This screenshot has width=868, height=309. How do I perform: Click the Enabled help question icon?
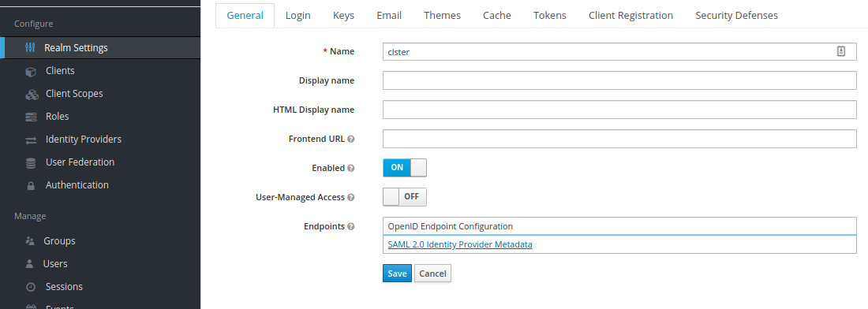(351, 168)
